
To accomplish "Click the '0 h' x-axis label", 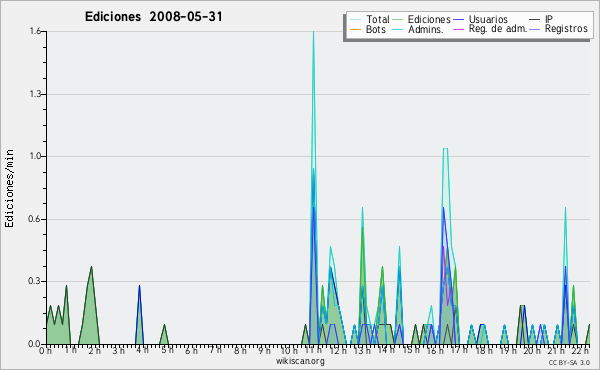I will (45, 350).
